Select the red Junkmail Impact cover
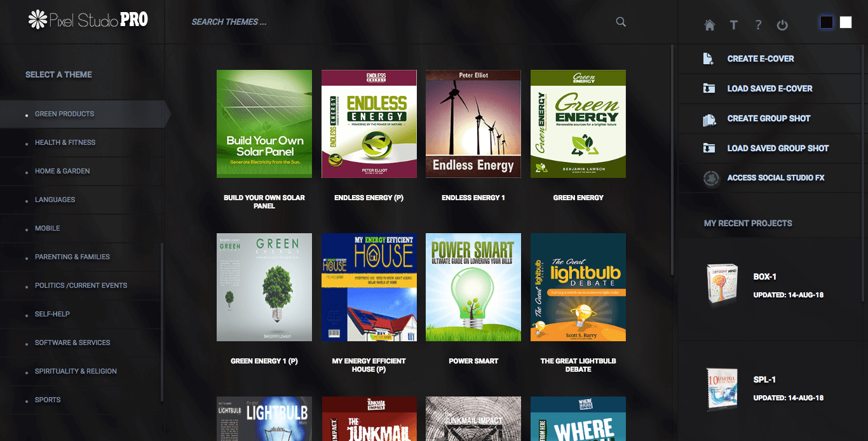Viewport: 868px width, 441px height. 369,419
